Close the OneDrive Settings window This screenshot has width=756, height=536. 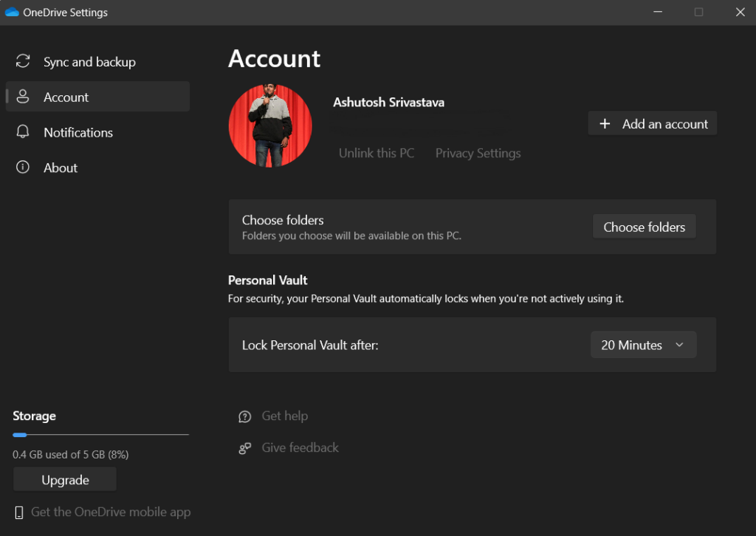pos(740,12)
